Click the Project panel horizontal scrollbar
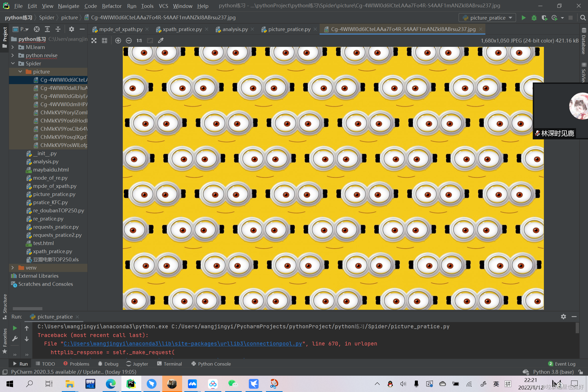 pyautogui.click(x=27, y=309)
